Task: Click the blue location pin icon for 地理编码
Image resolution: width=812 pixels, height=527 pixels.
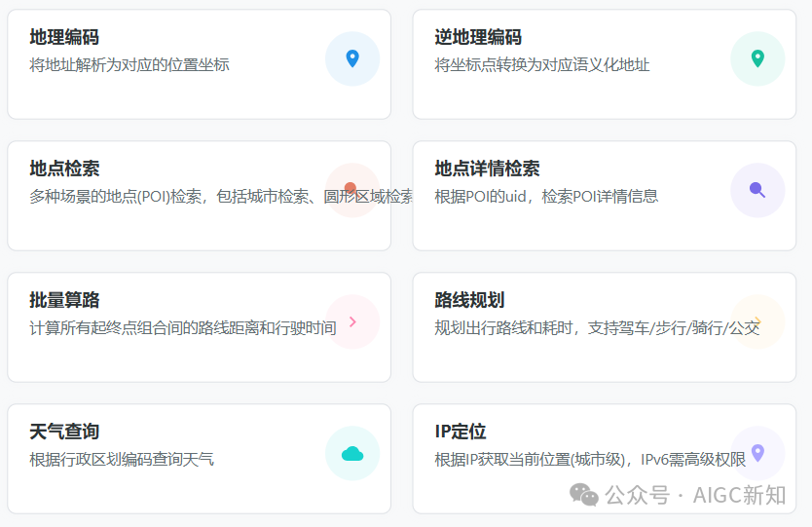Action: pos(352,58)
